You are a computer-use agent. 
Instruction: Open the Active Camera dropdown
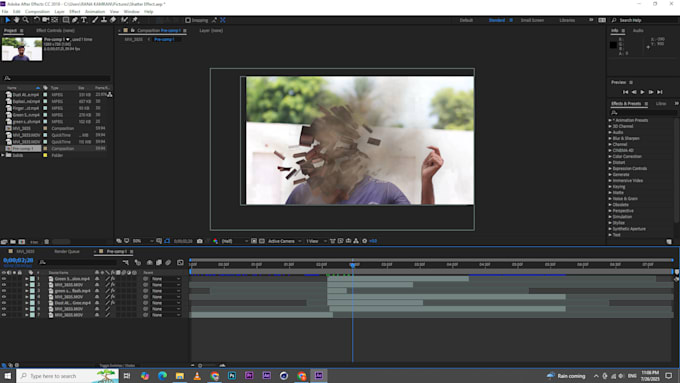pyautogui.click(x=284, y=241)
